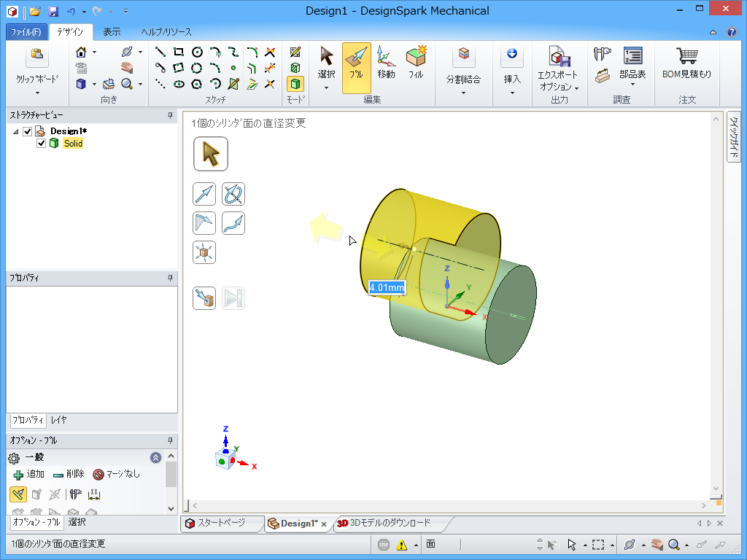The width and height of the screenshot is (747, 560).
Task: Toggle the Pull direction option button
Action: tap(18, 494)
